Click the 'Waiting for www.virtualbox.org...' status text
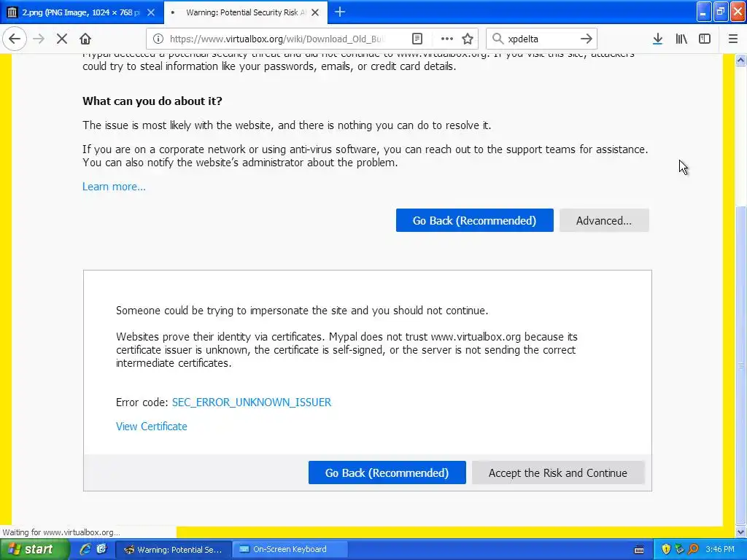 [61, 532]
